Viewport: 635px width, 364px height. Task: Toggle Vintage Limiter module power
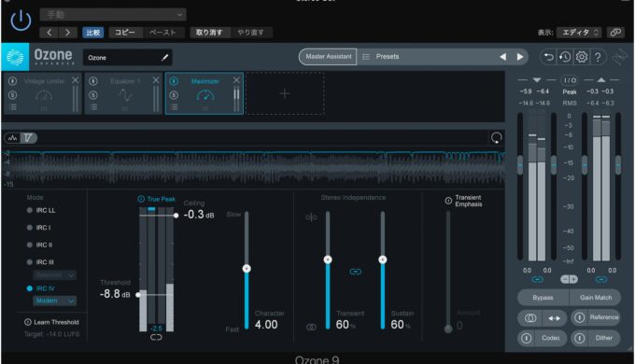pyautogui.click(x=12, y=81)
